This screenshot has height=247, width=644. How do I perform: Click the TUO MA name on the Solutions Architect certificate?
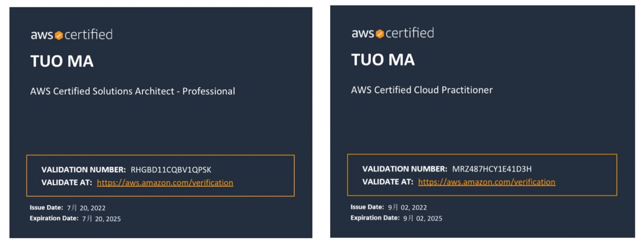(62, 61)
